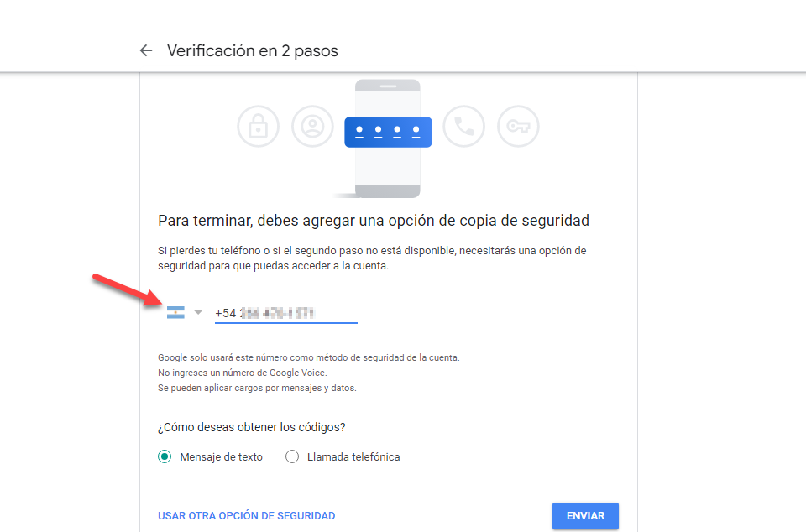806x532 pixels.
Task: Click the blue verification code icon
Action: 388,132
